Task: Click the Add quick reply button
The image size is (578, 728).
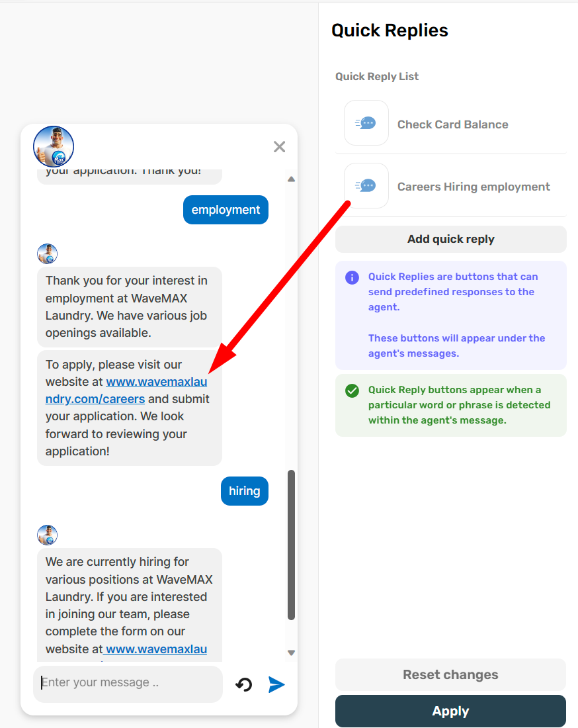Action: (450, 239)
